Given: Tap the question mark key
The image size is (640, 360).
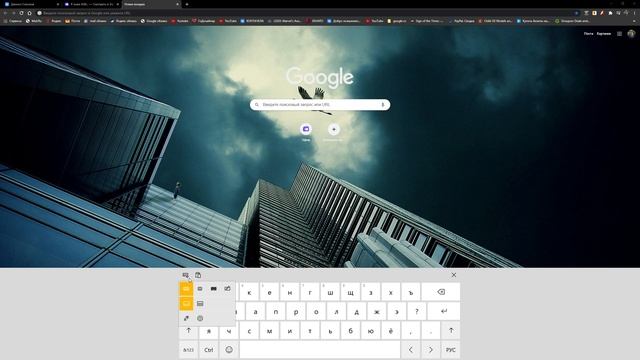Looking at the screenshot, I should (x=417, y=311).
